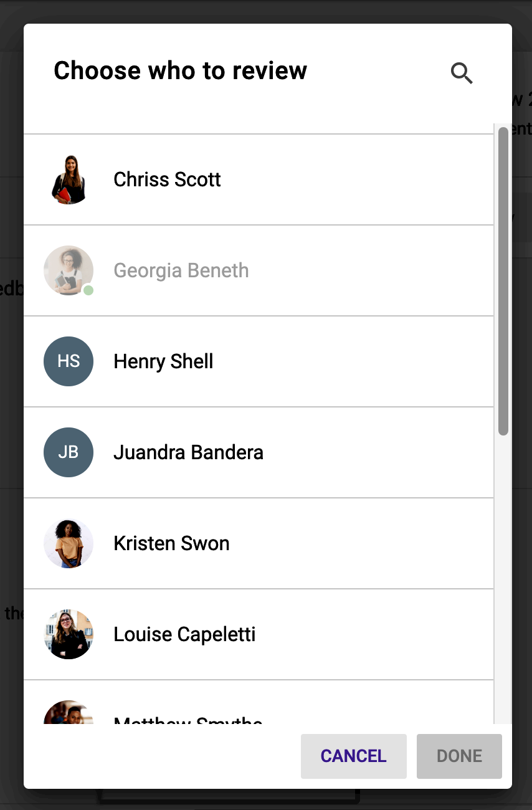Select Chriss Scott from the list
The image size is (532, 810).
(x=259, y=179)
